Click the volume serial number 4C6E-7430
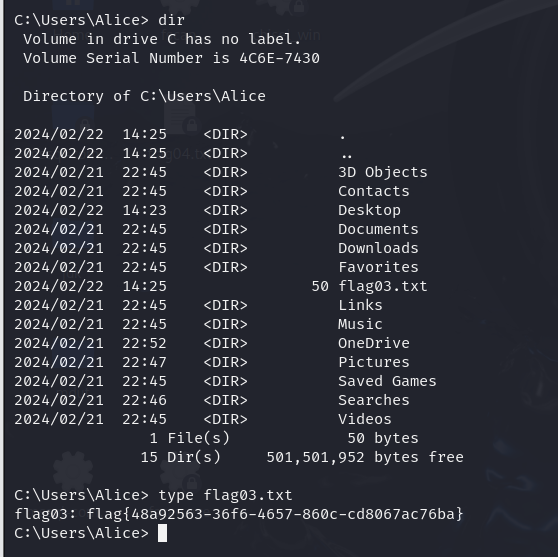 click(x=279, y=58)
